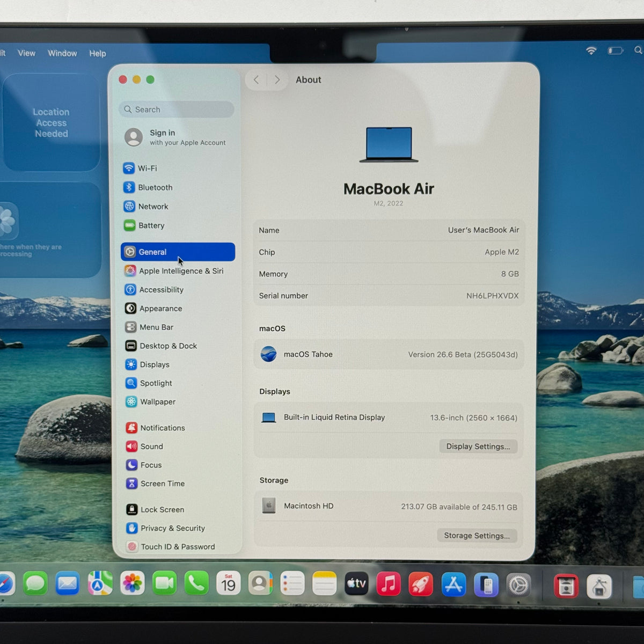Click the Chip row showing Apple M2
Viewport: 644px width, 644px height.
coord(389,252)
